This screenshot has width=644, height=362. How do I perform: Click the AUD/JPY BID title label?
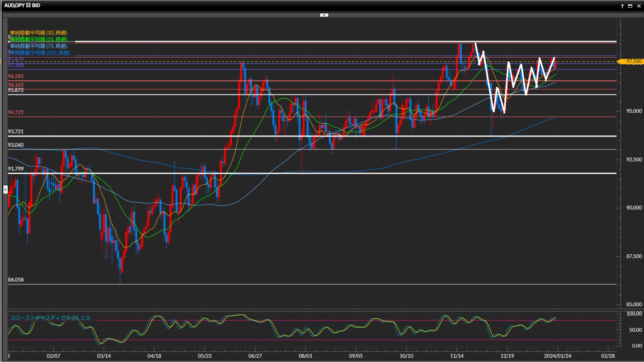point(22,5)
